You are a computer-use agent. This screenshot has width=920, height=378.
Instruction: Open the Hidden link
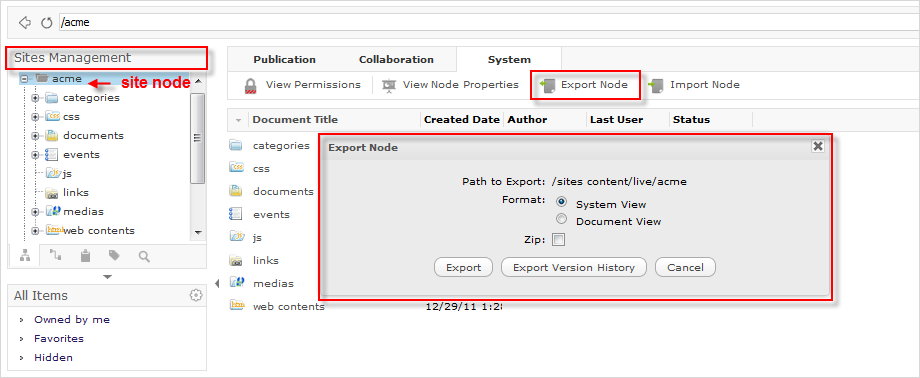pos(53,357)
